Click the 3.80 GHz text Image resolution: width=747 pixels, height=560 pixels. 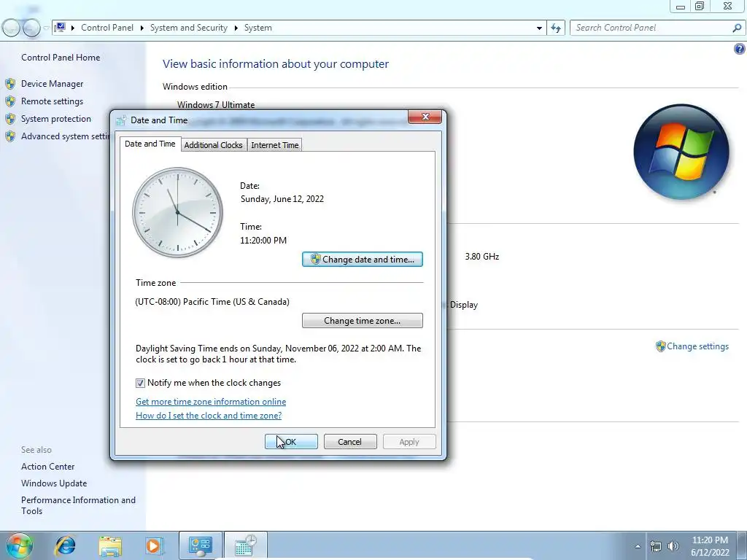(482, 257)
